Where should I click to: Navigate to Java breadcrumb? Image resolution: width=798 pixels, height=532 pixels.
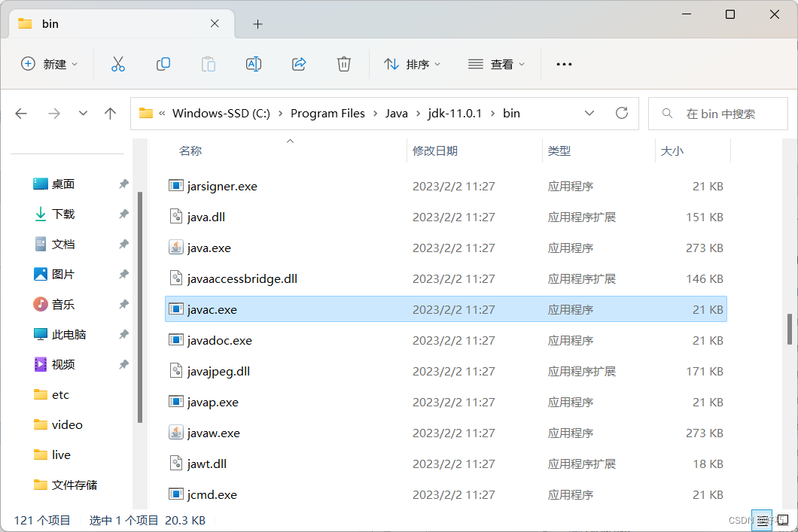pyautogui.click(x=397, y=114)
